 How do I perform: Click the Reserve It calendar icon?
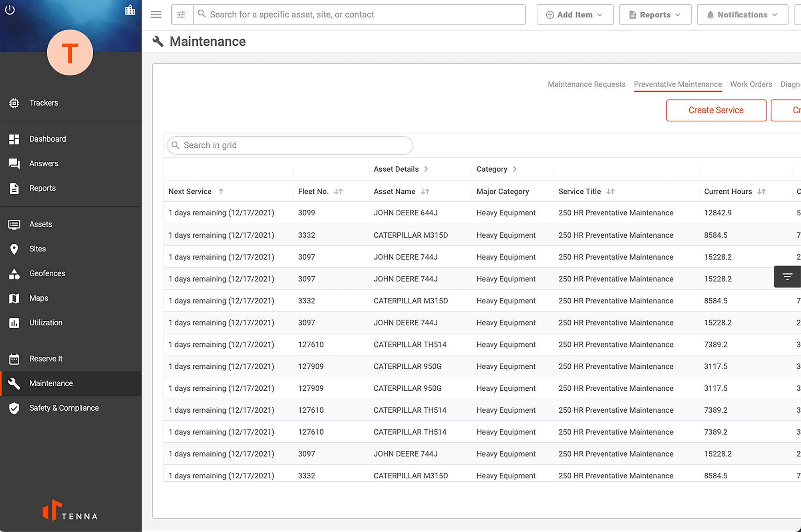14,359
